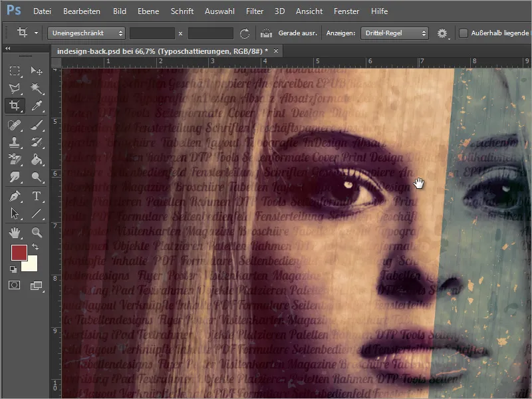Toggle the Außerhalb liegende checkbox

pyautogui.click(x=463, y=33)
